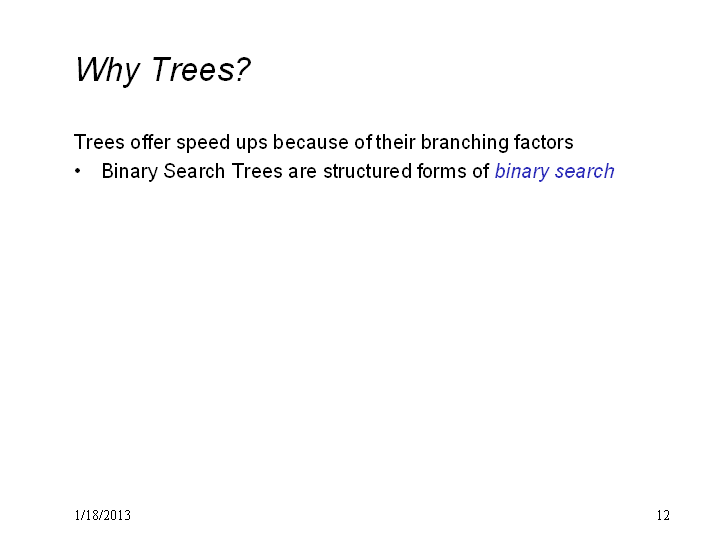Click the word "structured" in the bullet line

click(367, 171)
